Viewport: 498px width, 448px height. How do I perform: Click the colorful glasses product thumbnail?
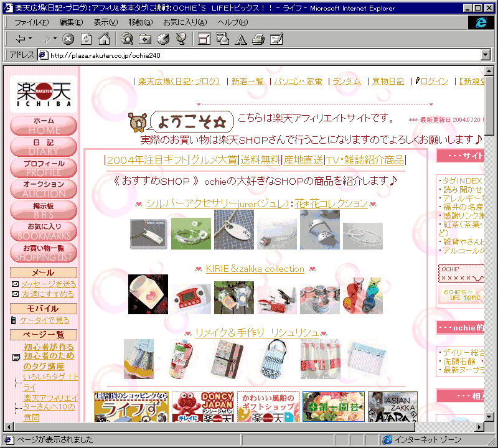click(363, 296)
